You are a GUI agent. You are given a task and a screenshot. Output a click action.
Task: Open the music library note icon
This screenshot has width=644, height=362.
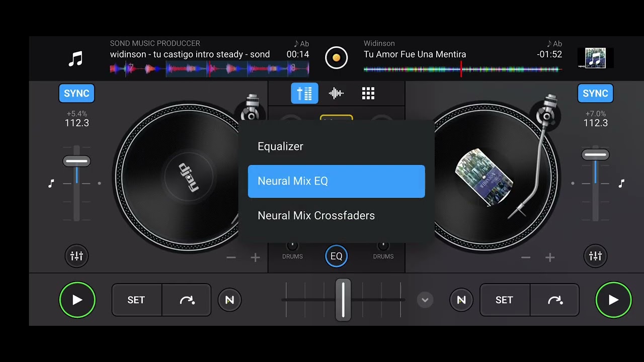coord(75,59)
